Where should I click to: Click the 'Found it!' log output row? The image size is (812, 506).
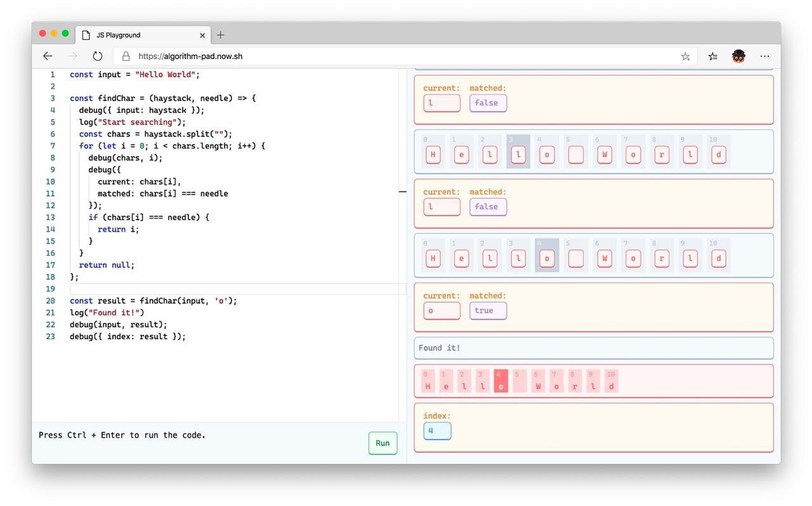pyautogui.click(x=593, y=348)
